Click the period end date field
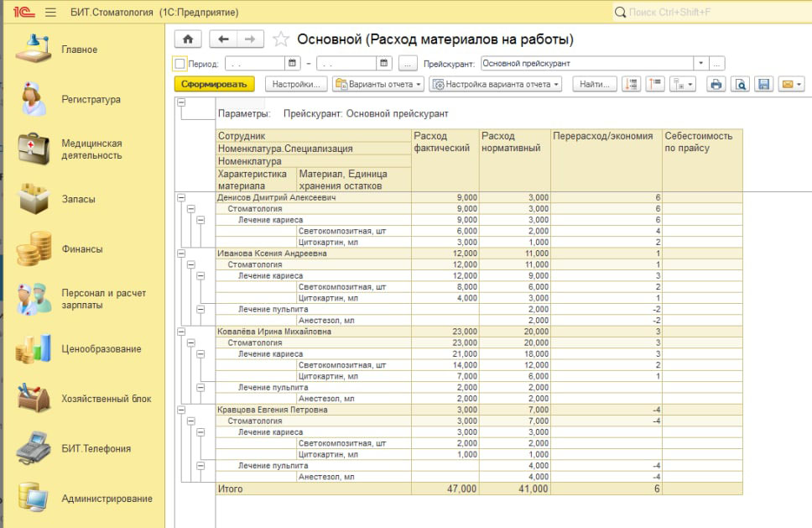 click(x=347, y=64)
